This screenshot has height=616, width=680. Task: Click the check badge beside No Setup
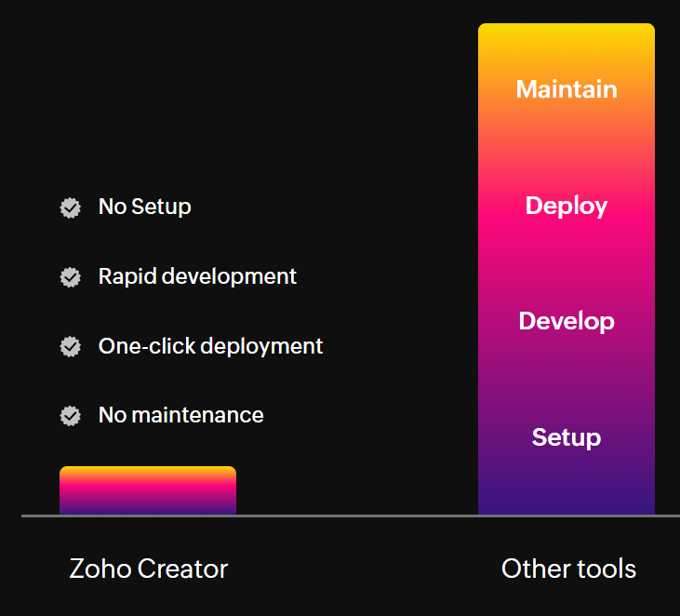71,208
